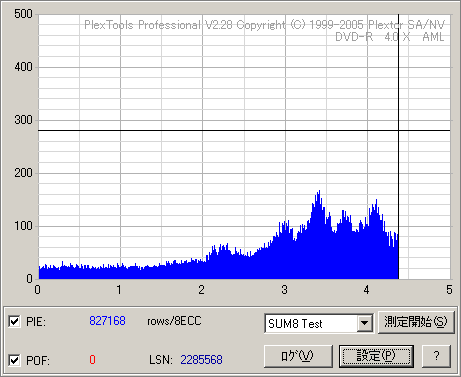Open the log with ログ(V) button
Image resolution: width=461 pixels, height=377 pixels.
[298, 356]
